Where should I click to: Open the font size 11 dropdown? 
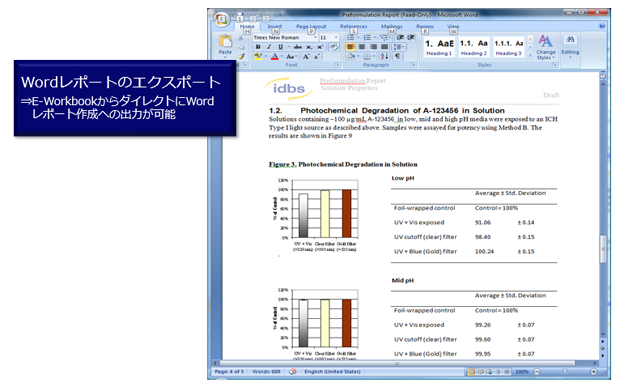tap(329, 38)
